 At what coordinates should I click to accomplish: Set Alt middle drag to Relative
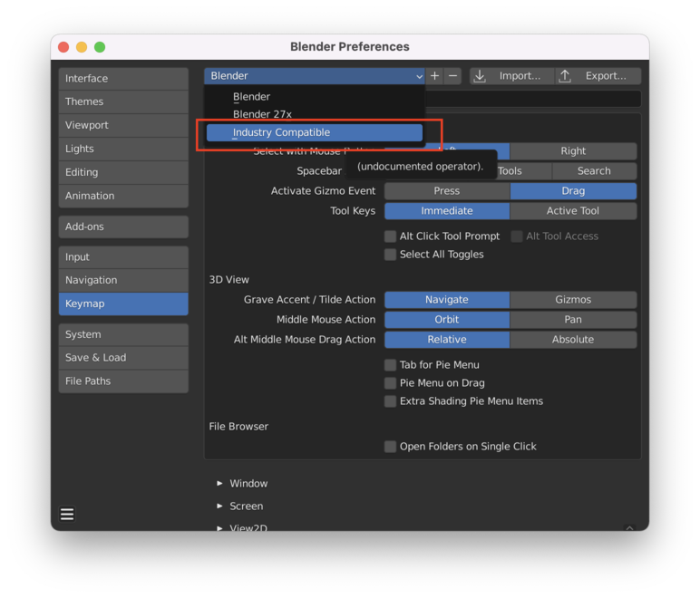pos(447,340)
